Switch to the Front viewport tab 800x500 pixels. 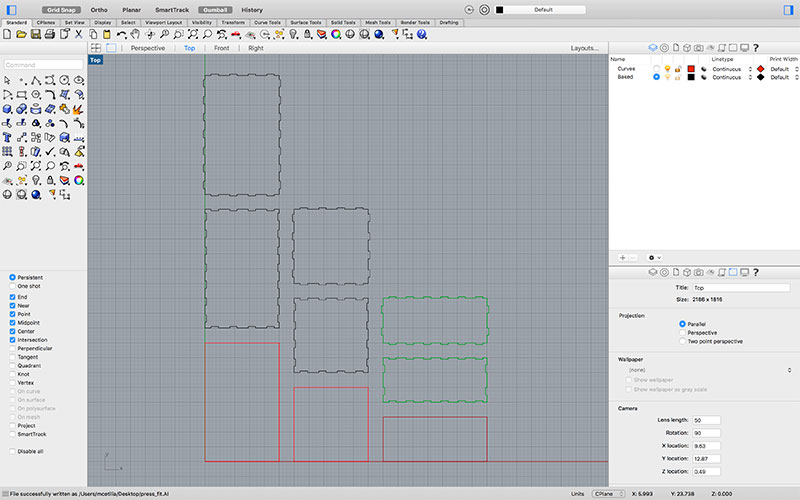221,48
